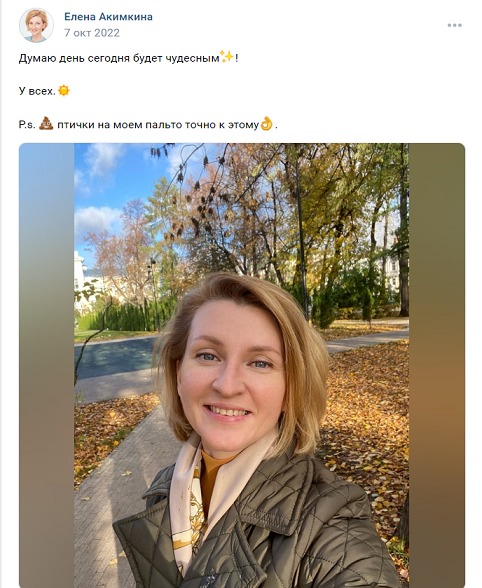
Task: Click Елена Акимкина's round profile avatar
Action: pyautogui.click(x=36, y=25)
